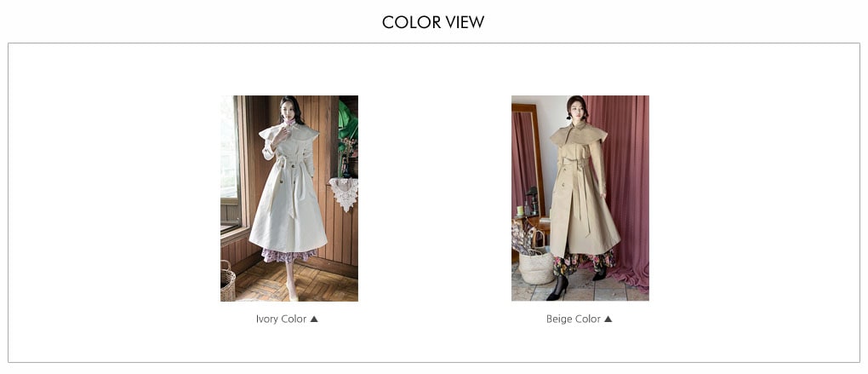Click the COLOR VIEW heading

coord(433,22)
